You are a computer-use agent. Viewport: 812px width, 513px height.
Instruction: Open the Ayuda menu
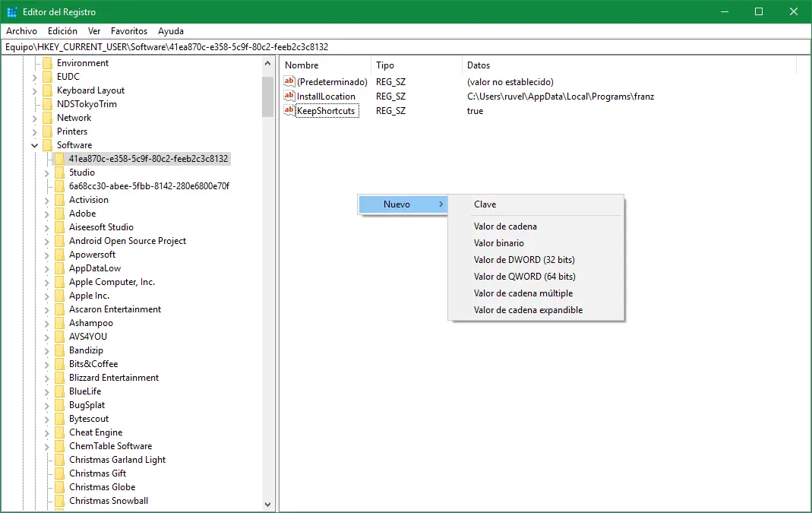pos(171,31)
